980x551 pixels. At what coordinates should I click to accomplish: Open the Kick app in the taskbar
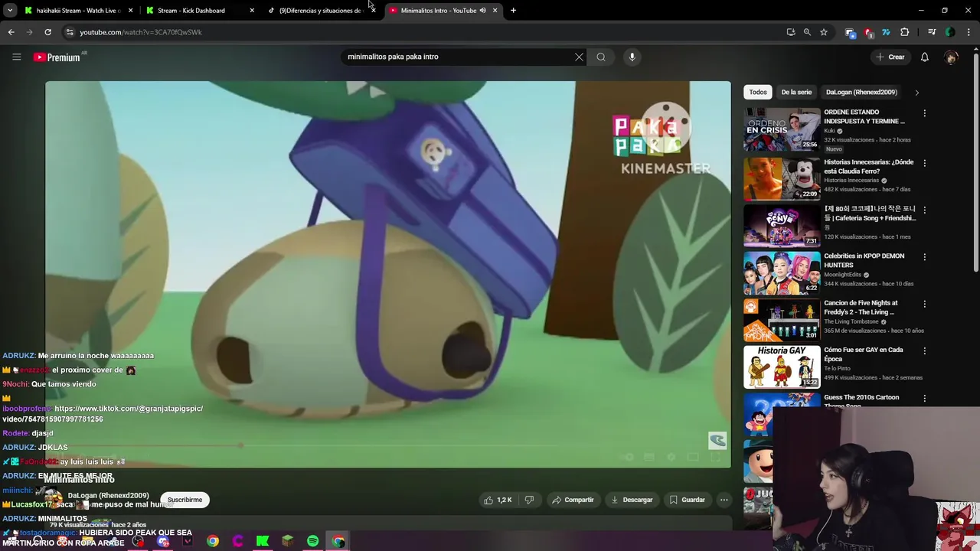pyautogui.click(x=263, y=541)
